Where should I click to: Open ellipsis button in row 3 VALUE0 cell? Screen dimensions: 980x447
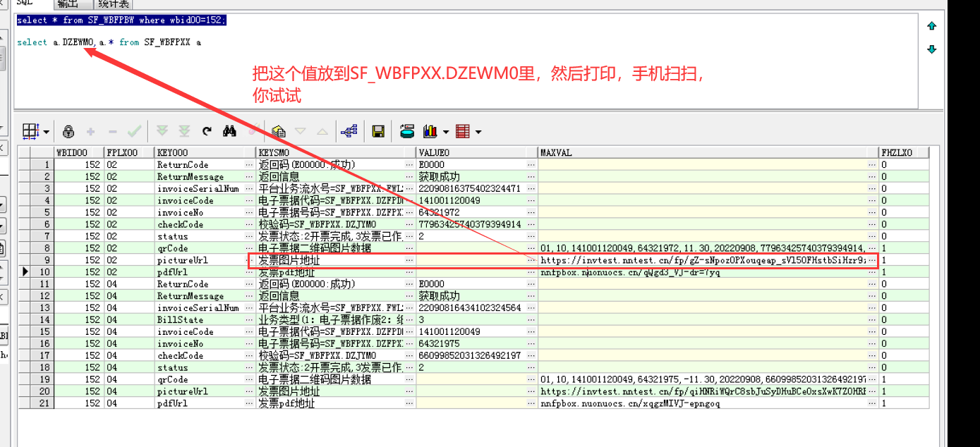tap(532, 188)
